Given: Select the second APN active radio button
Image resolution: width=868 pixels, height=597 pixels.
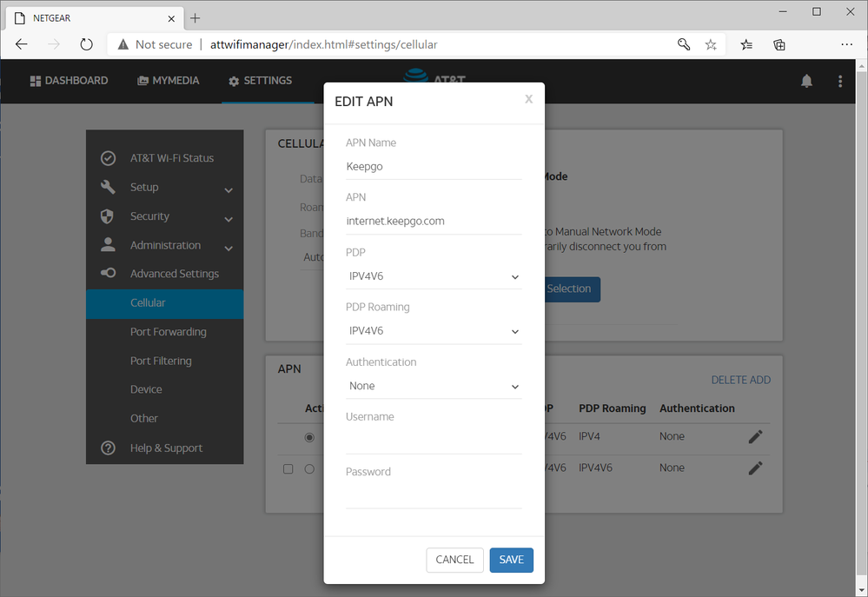Looking at the screenshot, I should coord(309,469).
